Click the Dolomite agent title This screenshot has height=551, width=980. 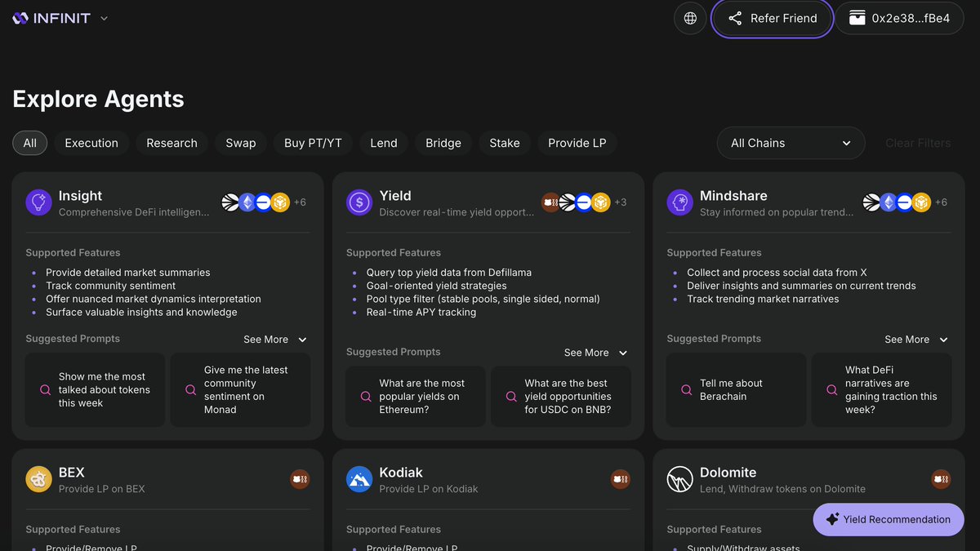coord(728,473)
